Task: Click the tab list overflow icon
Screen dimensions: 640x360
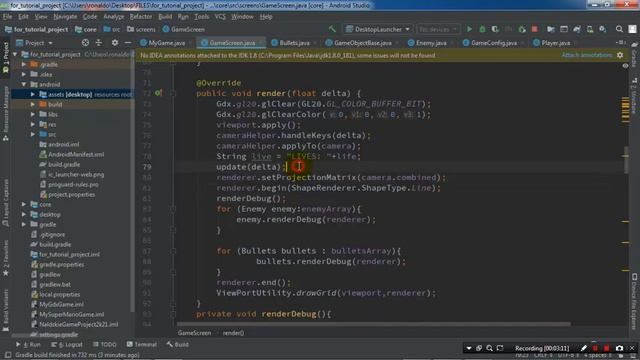Action: click(x=620, y=42)
